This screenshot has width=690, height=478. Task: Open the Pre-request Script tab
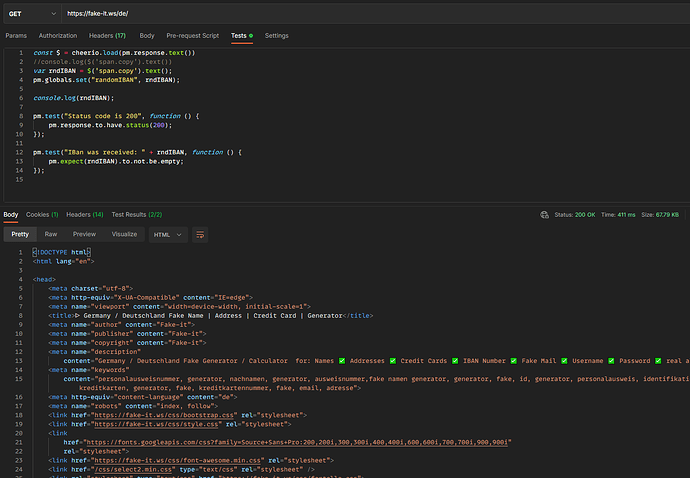click(192, 35)
